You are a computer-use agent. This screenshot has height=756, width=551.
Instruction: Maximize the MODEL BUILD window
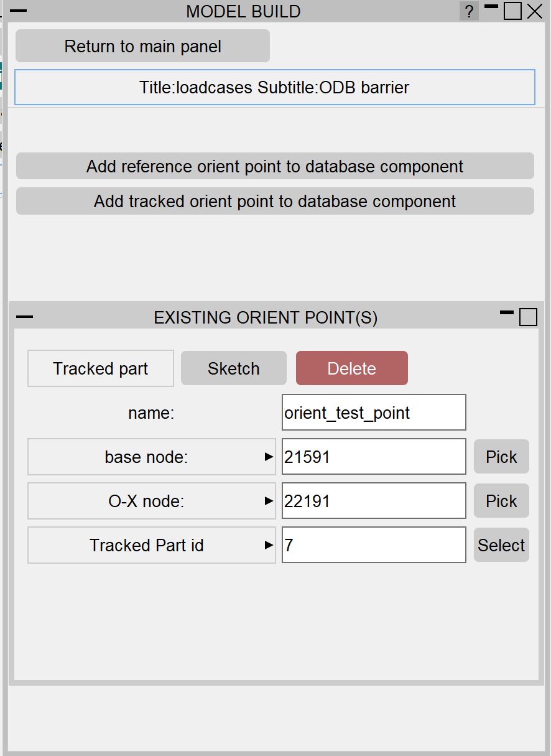[512, 11]
